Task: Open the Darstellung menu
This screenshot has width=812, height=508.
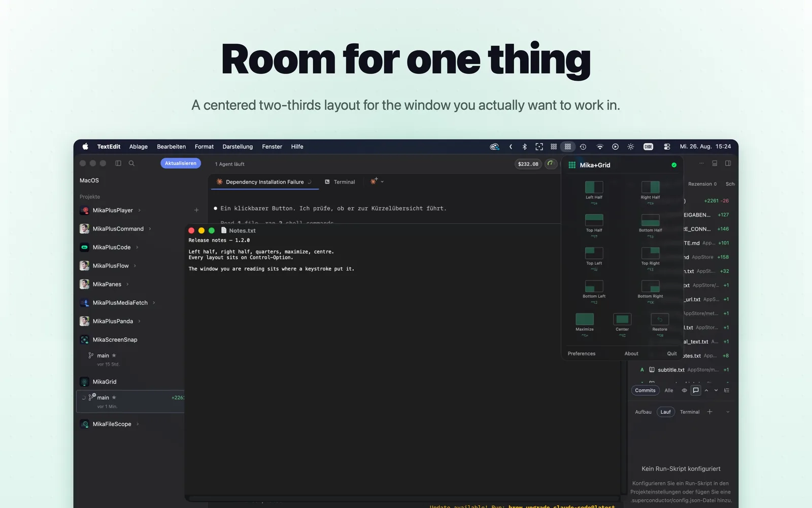Action: pos(238,147)
